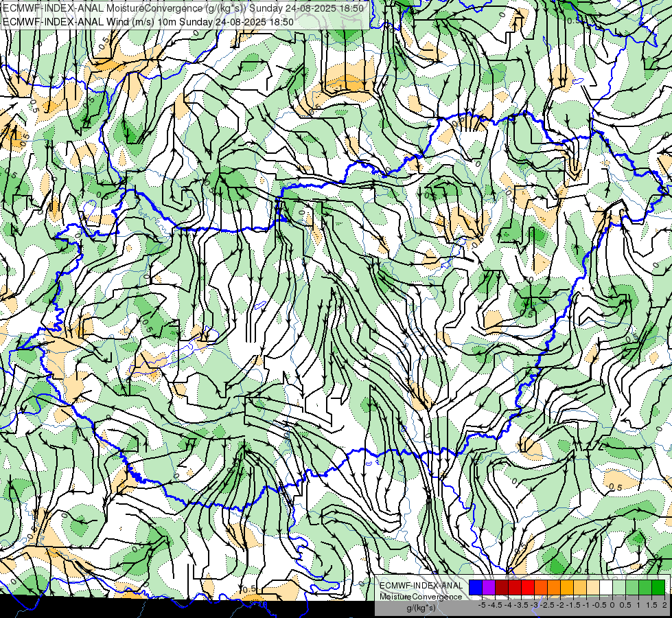Click the darkest red swatch next to purple
This screenshot has width=672, height=618.
pyautogui.click(x=502, y=587)
